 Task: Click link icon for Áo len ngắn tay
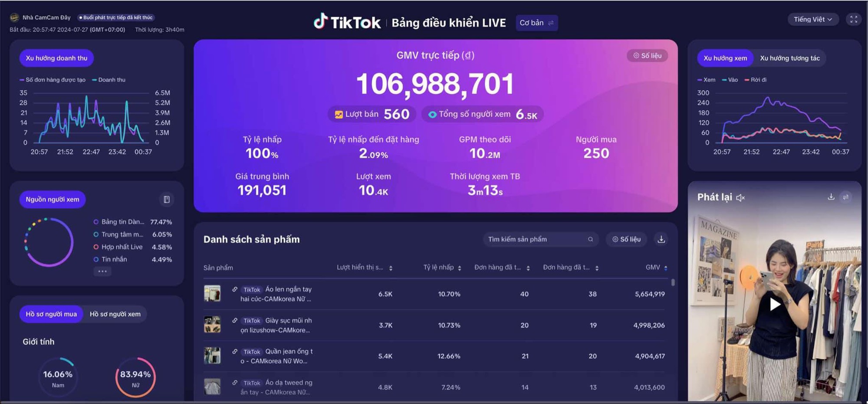(x=235, y=289)
